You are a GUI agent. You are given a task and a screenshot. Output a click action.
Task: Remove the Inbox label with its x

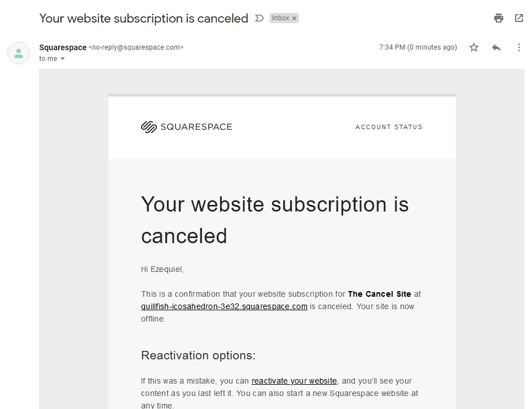point(294,18)
